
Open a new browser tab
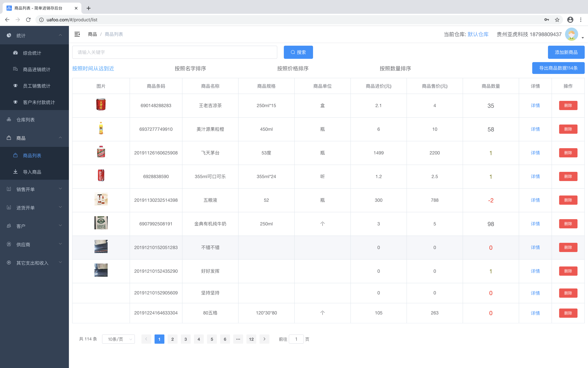(x=89, y=8)
